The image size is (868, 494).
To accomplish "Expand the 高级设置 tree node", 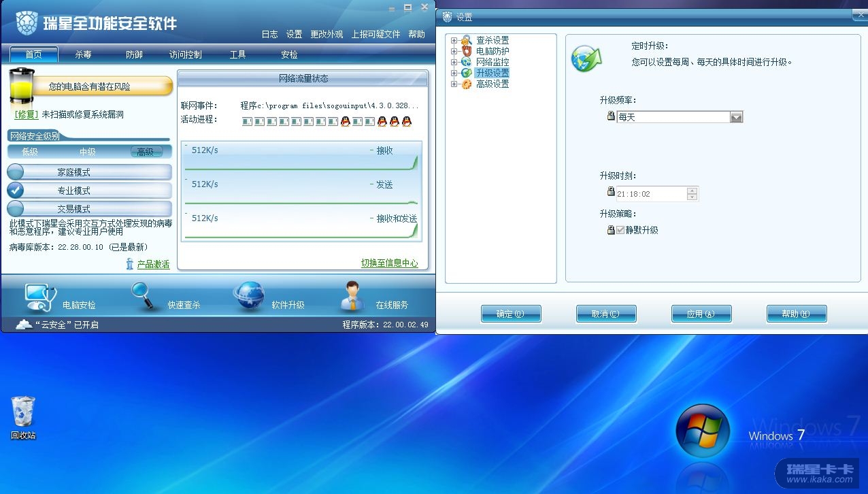I will tap(454, 84).
